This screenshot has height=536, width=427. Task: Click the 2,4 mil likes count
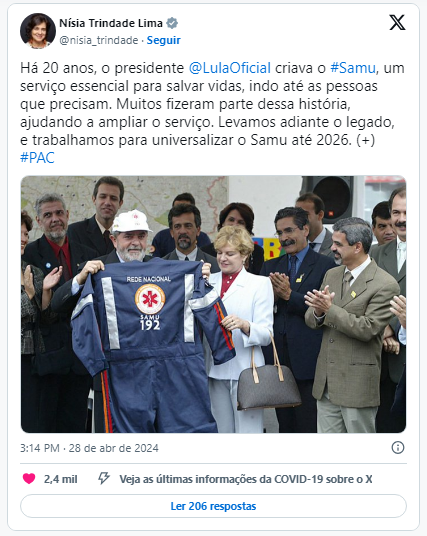61,479
